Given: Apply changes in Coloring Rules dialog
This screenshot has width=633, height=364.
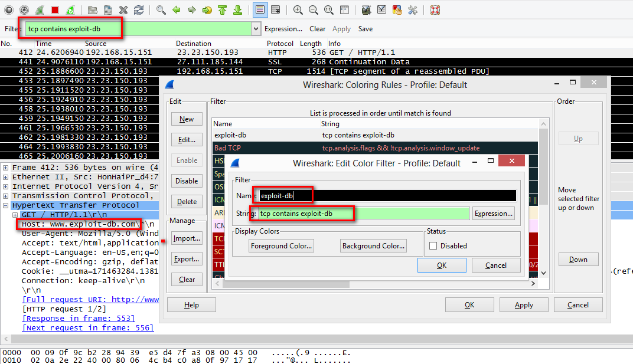Looking at the screenshot, I should [x=524, y=305].
